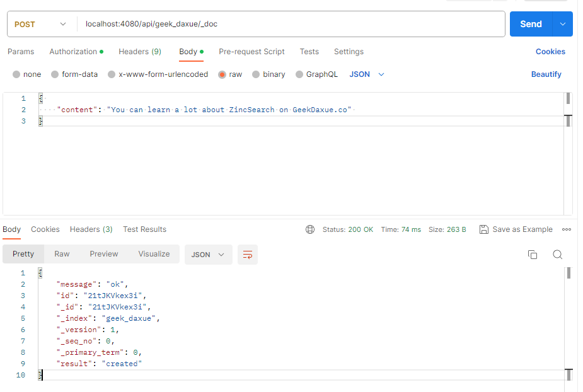Choose the GraphQL body radio option

coord(299,74)
